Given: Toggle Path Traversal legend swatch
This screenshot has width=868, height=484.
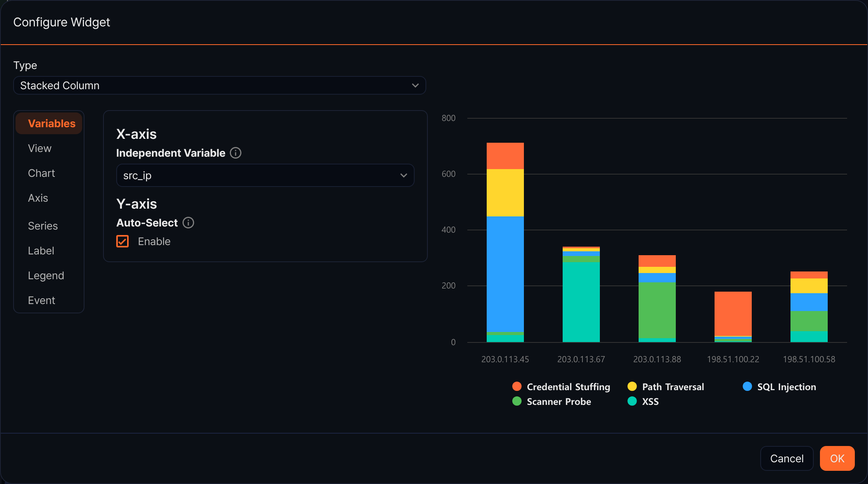Looking at the screenshot, I should coord(632,386).
